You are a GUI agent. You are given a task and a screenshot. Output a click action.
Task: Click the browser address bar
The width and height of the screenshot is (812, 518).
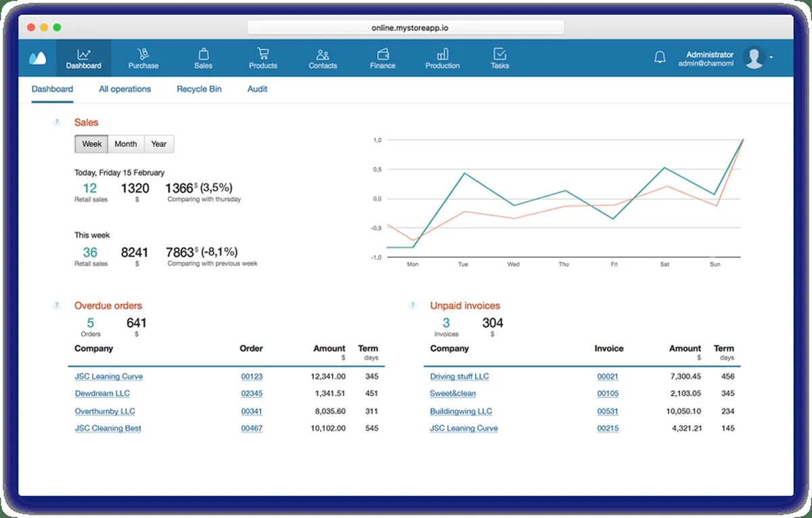point(405,28)
